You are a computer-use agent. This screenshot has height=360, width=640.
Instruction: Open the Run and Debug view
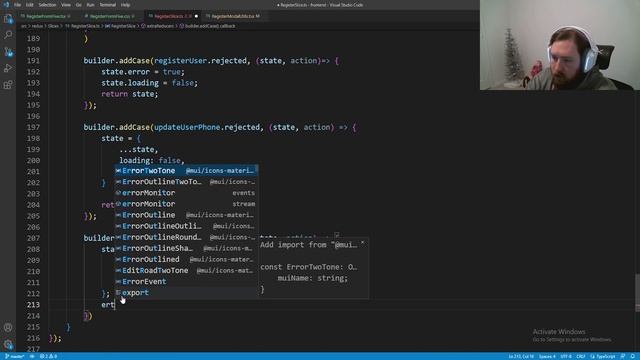pos(8,68)
